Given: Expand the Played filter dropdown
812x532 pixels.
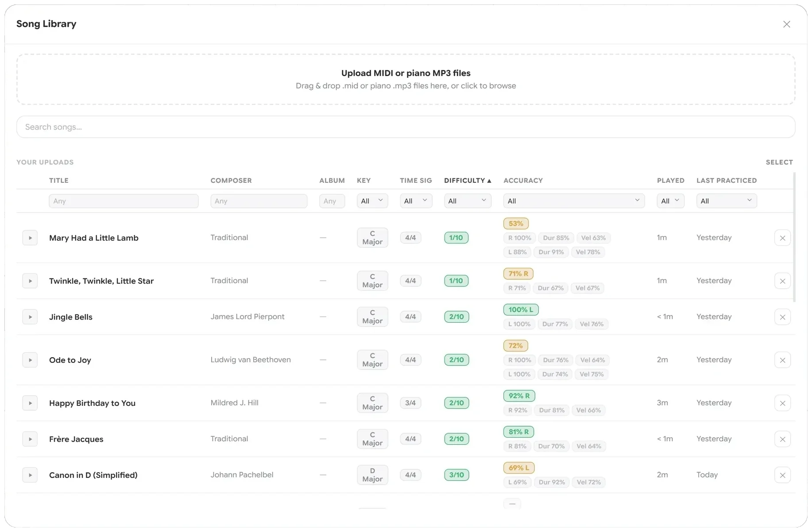Looking at the screenshot, I should [x=670, y=201].
